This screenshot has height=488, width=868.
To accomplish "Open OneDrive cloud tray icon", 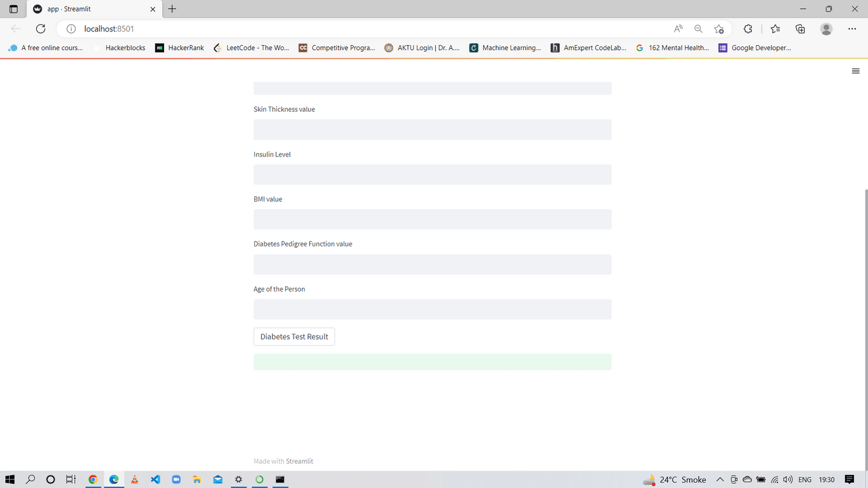I will pos(747,480).
